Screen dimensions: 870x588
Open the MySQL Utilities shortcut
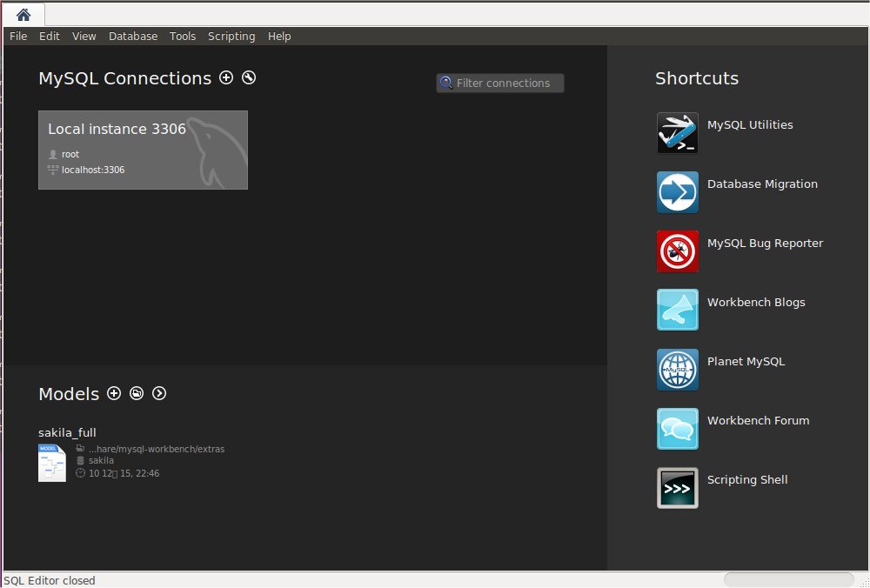(677, 132)
